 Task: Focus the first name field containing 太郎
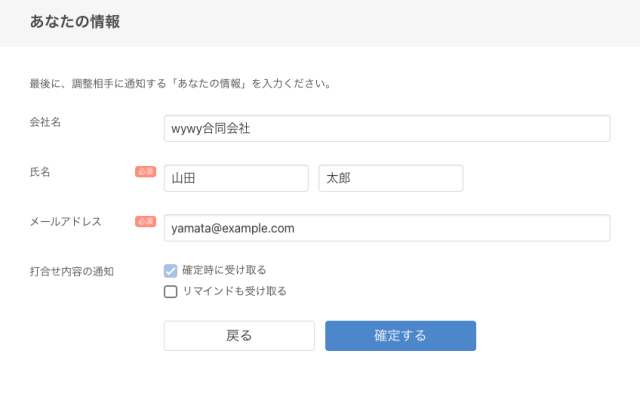pos(391,178)
